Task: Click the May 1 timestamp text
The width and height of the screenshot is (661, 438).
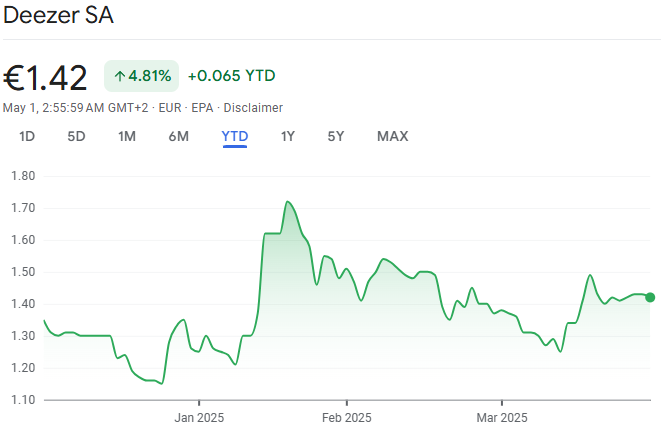Action: [x=75, y=108]
